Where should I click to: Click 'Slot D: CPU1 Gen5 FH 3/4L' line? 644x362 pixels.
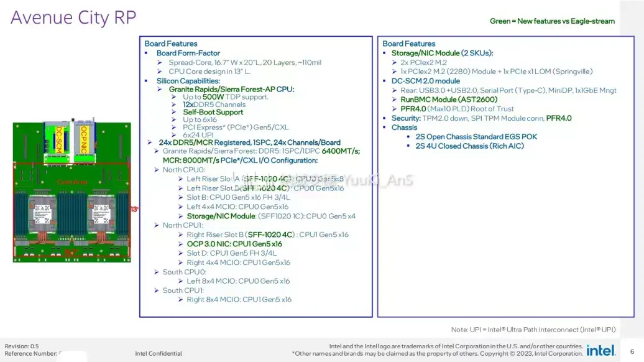[x=232, y=253]
